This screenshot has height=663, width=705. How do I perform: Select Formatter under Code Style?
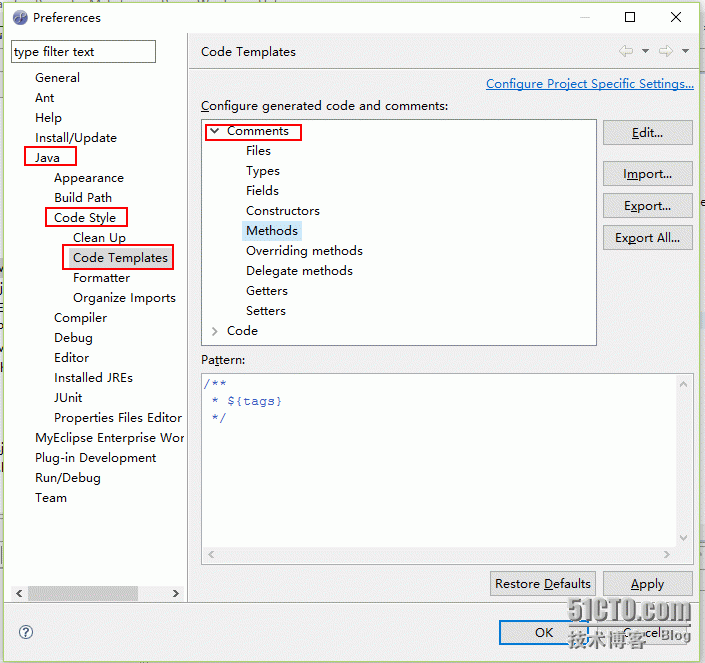(102, 278)
